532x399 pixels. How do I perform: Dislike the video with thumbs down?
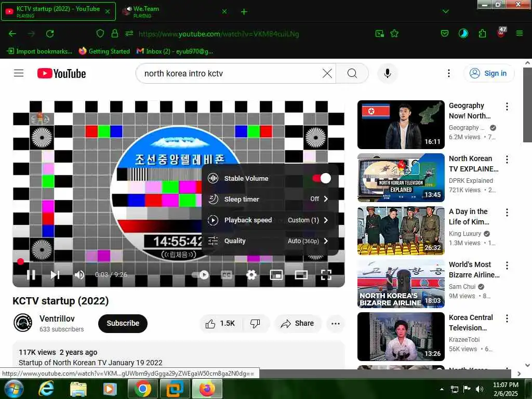[256, 323]
